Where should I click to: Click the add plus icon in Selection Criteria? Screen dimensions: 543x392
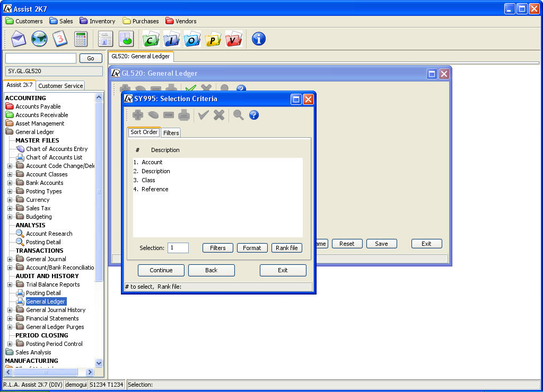point(138,115)
